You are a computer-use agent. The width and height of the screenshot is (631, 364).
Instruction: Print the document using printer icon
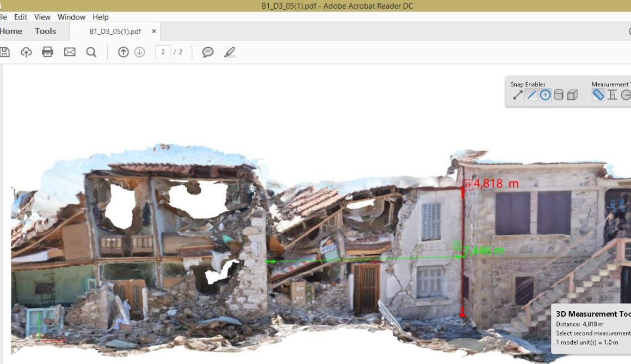tap(47, 52)
